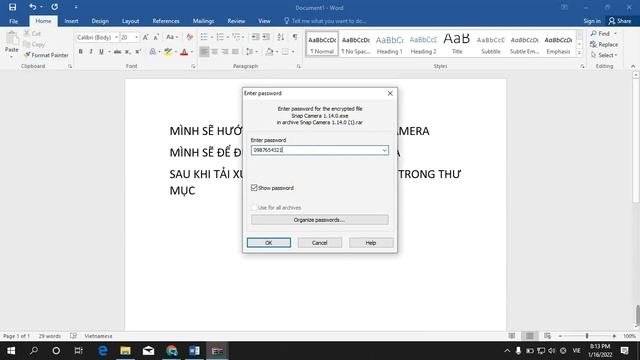Toggle bold formatting
The image size is (640, 360).
coord(80,51)
